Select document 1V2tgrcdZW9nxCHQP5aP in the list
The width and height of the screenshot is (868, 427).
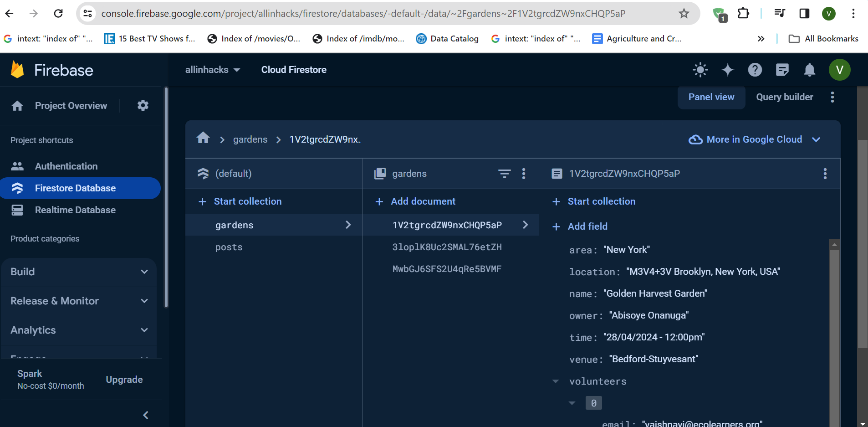click(450, 225)
